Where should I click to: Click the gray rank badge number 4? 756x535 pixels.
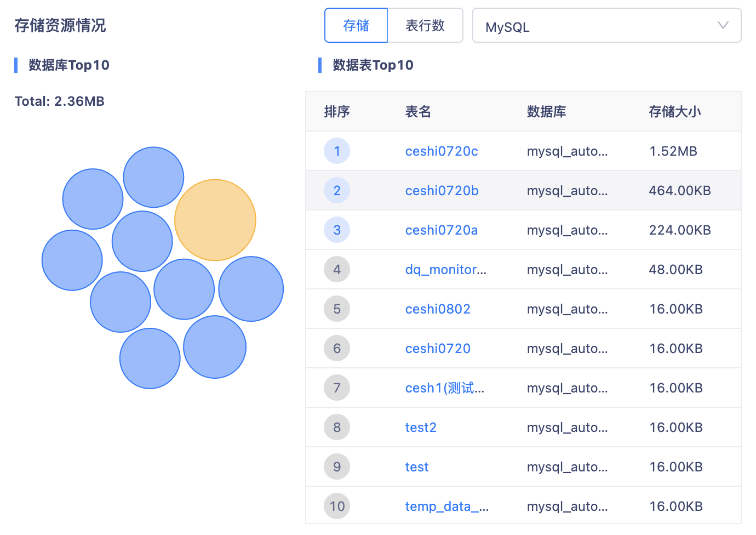[337, 270]
